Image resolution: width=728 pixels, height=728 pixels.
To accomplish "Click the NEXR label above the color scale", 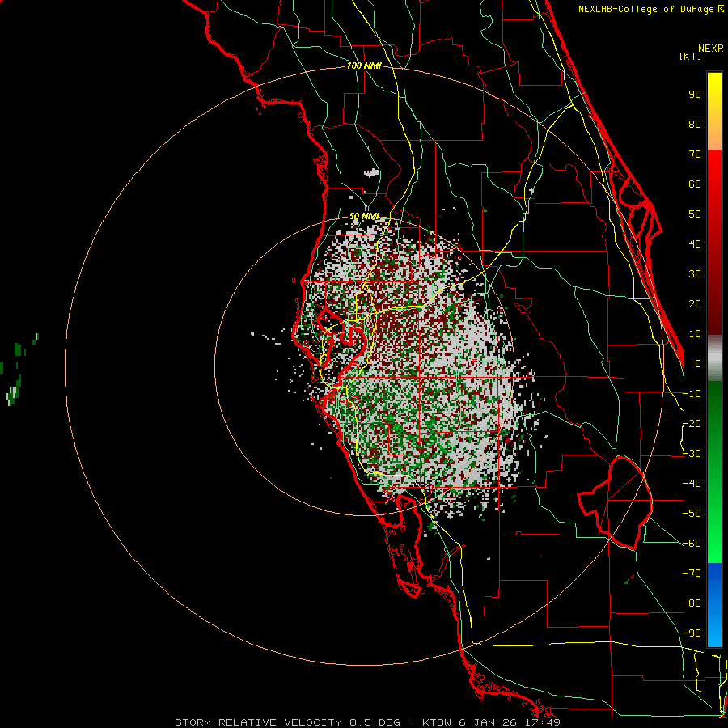I will click(x=711, y=49).
